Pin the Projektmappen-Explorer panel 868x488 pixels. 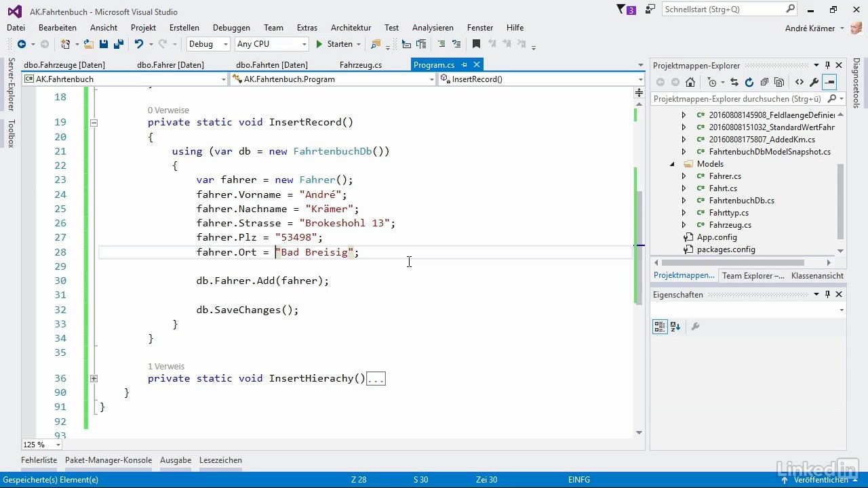point(827,65)
